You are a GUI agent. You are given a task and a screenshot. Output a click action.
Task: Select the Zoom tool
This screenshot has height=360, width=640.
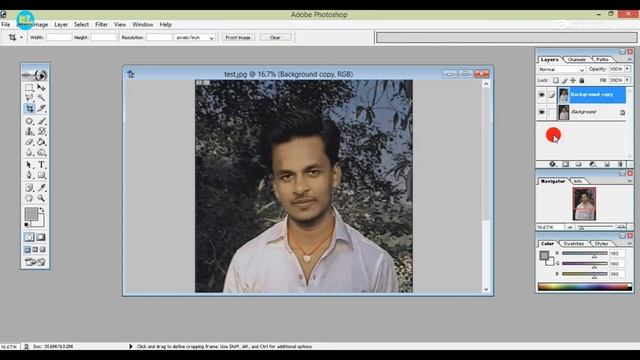(41, 198)
